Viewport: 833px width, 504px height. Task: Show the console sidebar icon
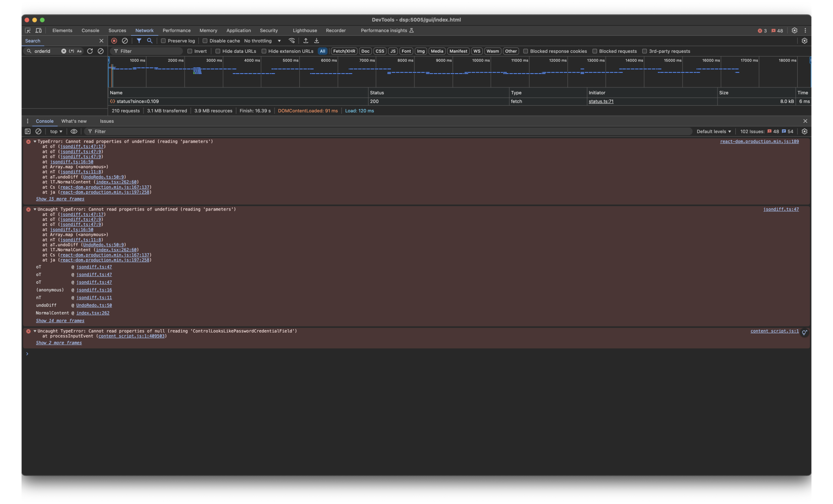pos(28,131)
